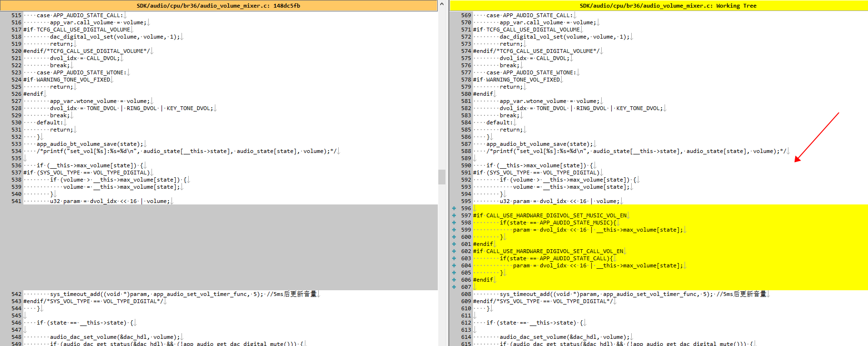Click the added-line plus icon at line 596
This screenshot has height=346, width=868.
click(x=454, y=208)
